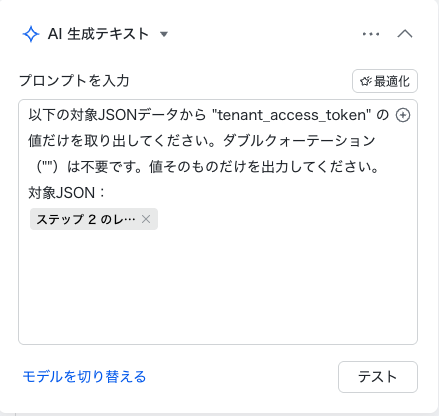Remove the ステップ 2 chip with X
439x416 pixels.
pyautogui.click(x=146, y=219)
